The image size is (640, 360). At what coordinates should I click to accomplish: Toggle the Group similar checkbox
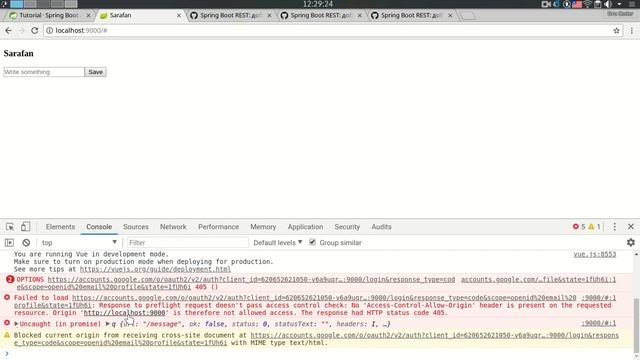pos(312,242)
